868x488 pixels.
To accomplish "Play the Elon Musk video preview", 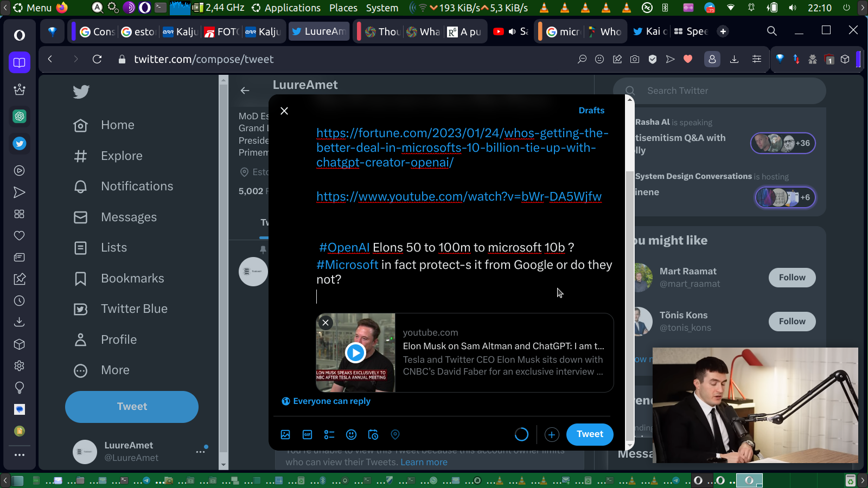I will click(x=355, y=352).
